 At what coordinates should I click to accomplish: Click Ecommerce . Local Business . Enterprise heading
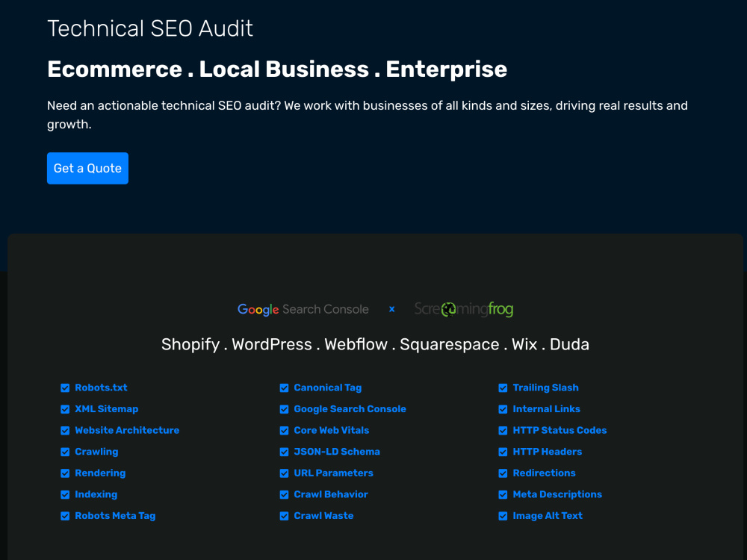277,69
